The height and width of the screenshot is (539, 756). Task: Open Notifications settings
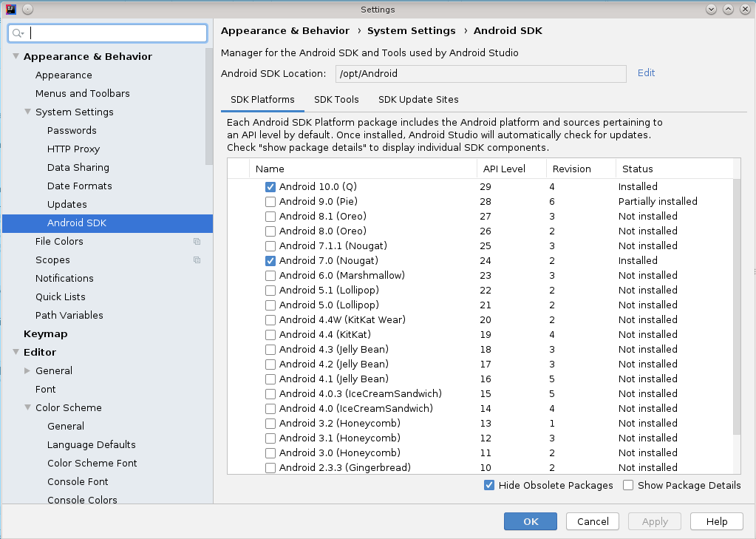(64, 279)
